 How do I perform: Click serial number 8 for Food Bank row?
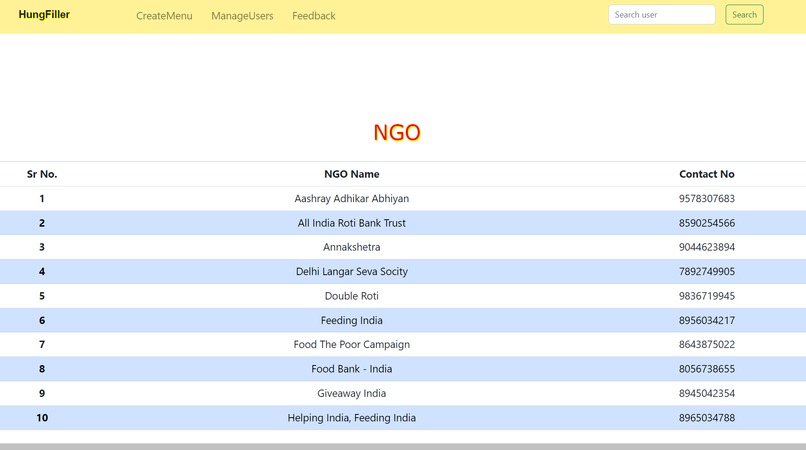[x=42, y=369]
